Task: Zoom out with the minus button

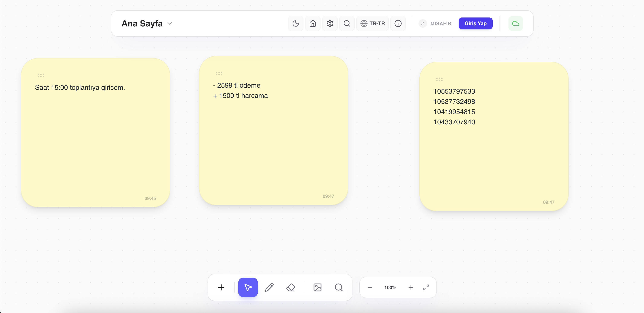Action: click(x=370, y=287)
